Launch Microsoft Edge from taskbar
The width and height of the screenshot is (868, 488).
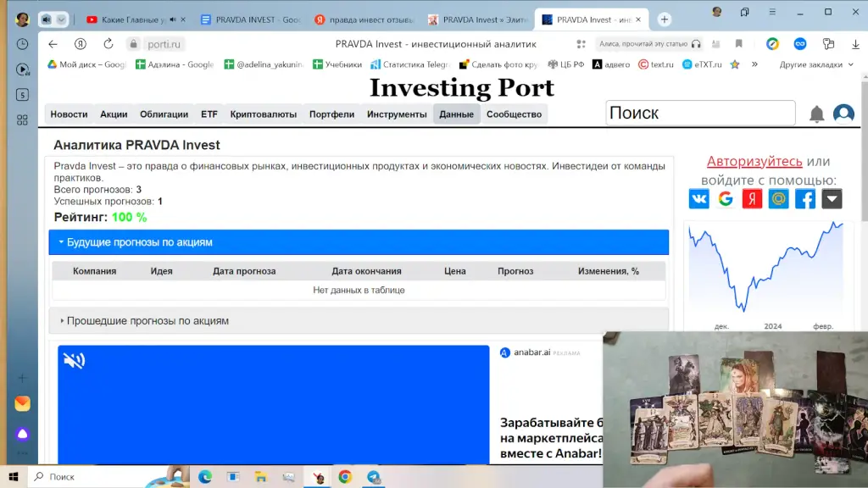pos(205,476)
